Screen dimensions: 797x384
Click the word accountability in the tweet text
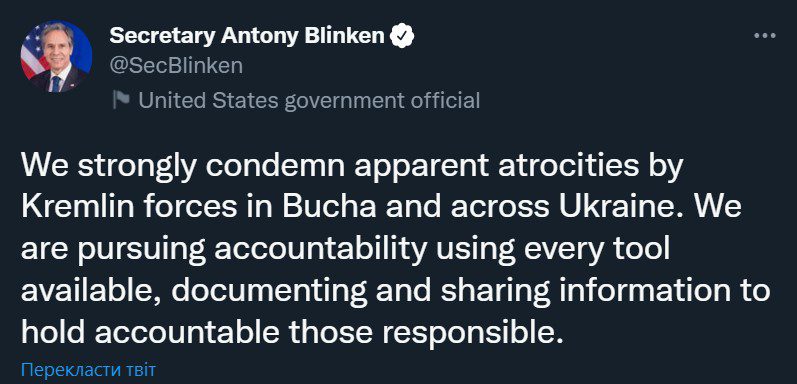tap(320, 250)
